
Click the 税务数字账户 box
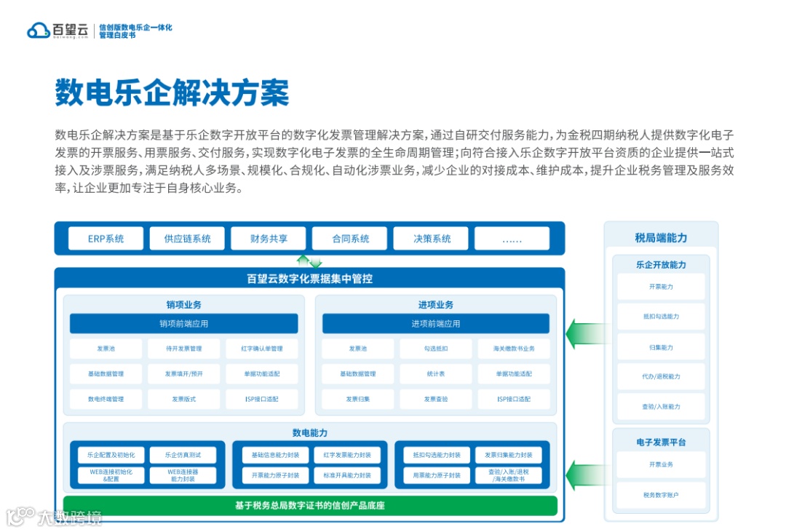tap(661, 496)
